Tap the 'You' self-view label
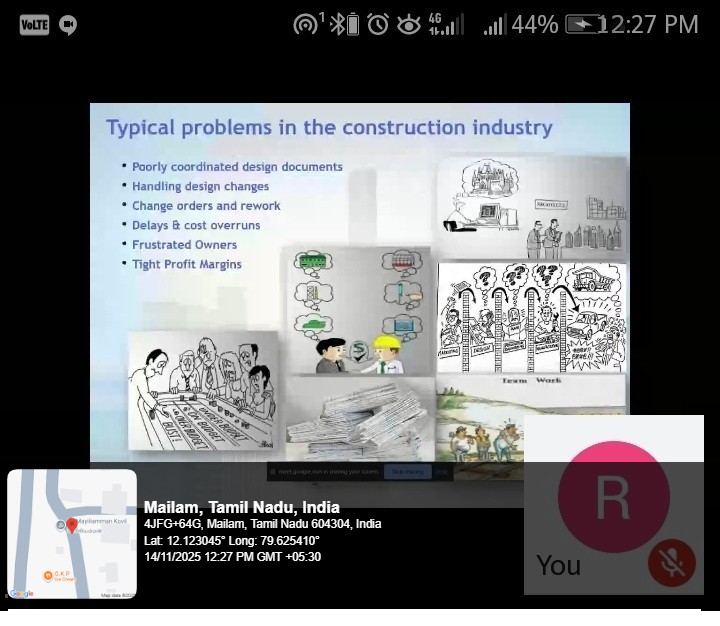This screenshot has width=720, height=626. point(558,565)
